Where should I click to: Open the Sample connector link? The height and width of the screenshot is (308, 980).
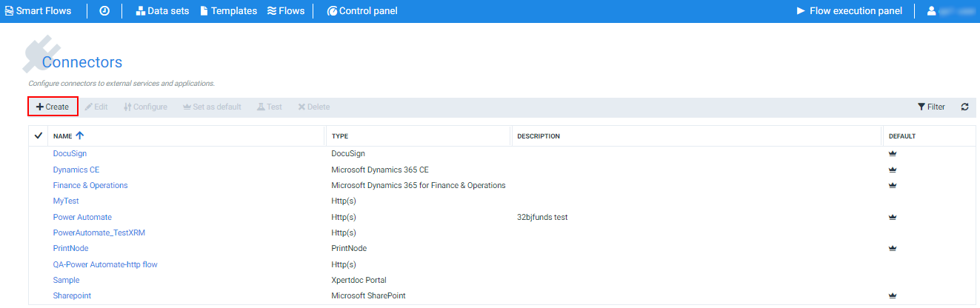pos(66,280)
